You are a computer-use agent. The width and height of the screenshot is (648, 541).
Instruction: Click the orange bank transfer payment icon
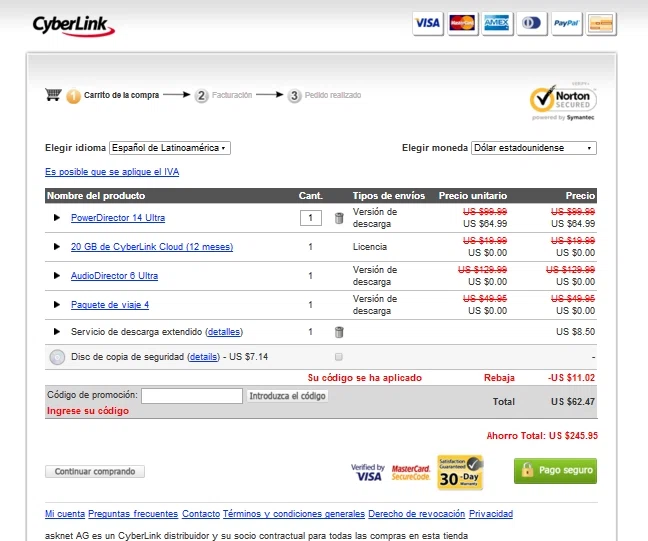[601, 24]
